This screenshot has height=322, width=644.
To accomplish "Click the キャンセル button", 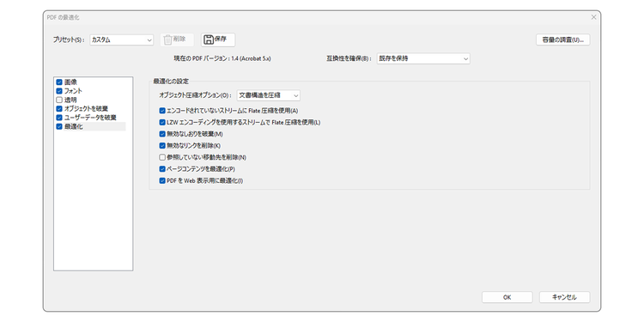I will click(564, 297).
